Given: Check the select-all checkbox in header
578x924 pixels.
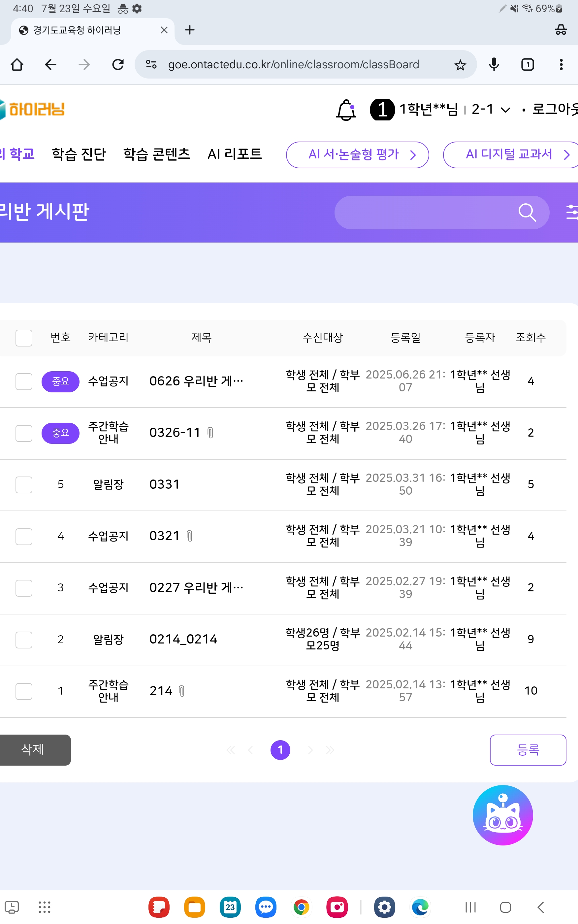Looking at the screenshot, I should pos(24,338).
